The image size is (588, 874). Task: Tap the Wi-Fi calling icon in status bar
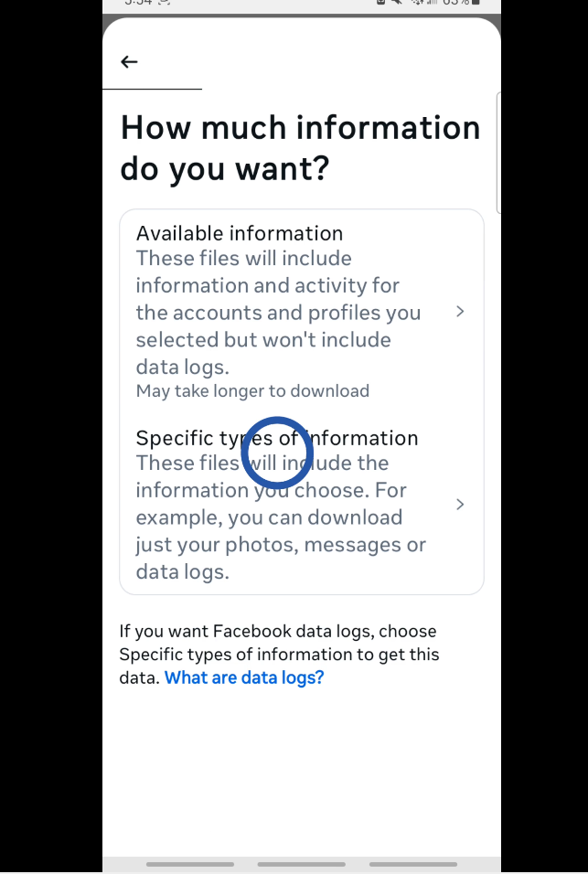pos(416,4)
